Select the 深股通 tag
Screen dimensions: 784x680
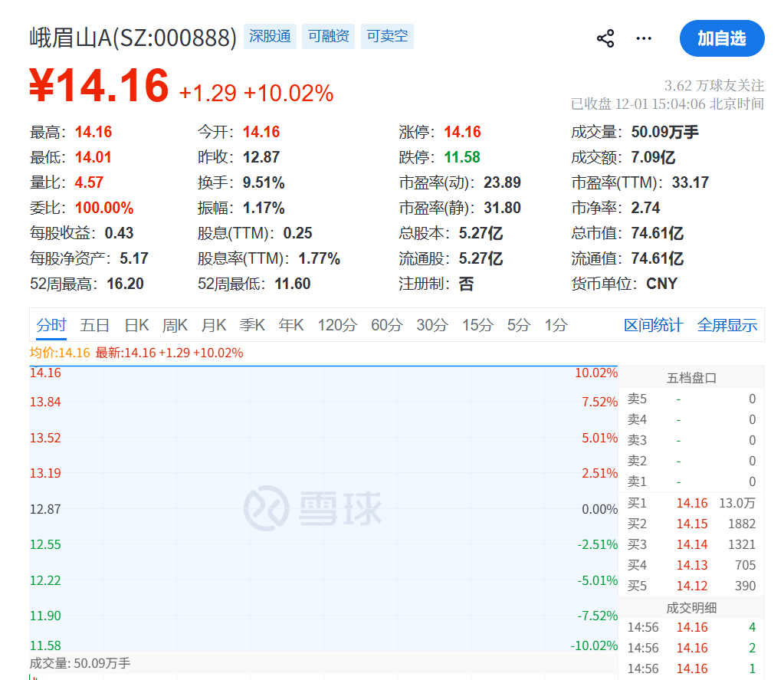pyautogui.click(x=270, y=36)
